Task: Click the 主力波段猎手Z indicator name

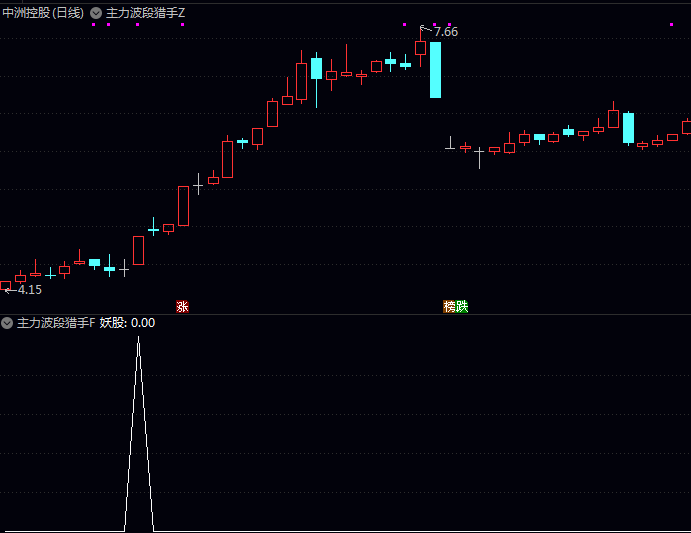Action: pyautogui.click(x=145, y=13)
